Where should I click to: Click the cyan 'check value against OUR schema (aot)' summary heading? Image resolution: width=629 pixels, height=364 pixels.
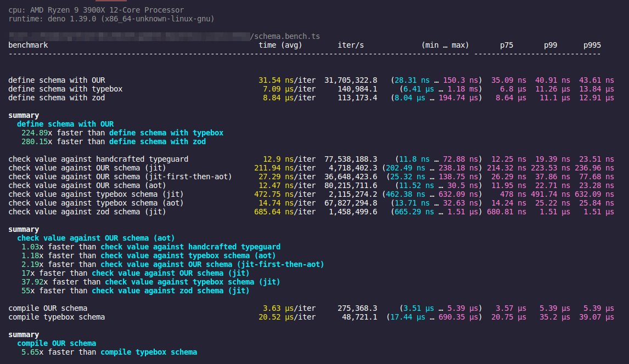coord(96,238)
